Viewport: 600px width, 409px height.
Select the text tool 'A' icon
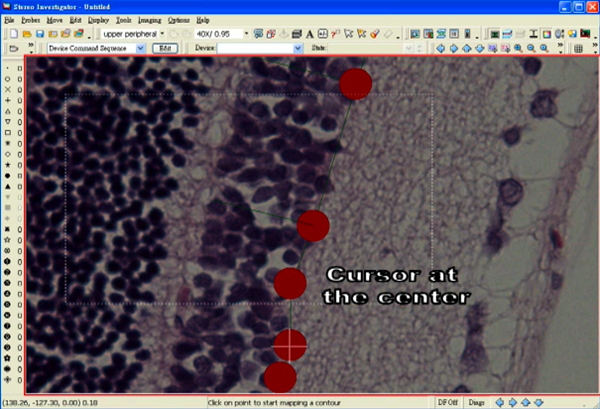point(311,33)
